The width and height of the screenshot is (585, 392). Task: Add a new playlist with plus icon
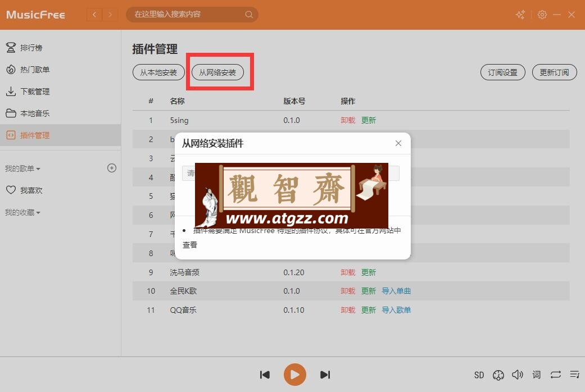click(112, 168)
